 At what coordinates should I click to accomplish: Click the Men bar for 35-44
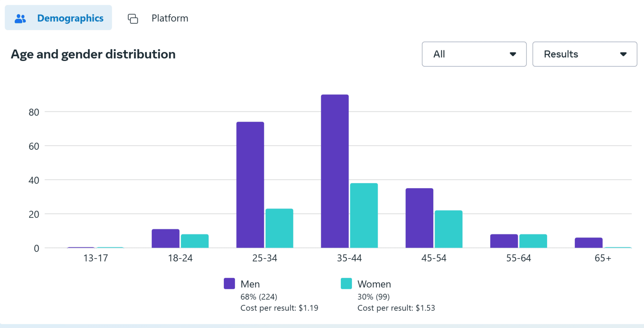tap(335, 171)
